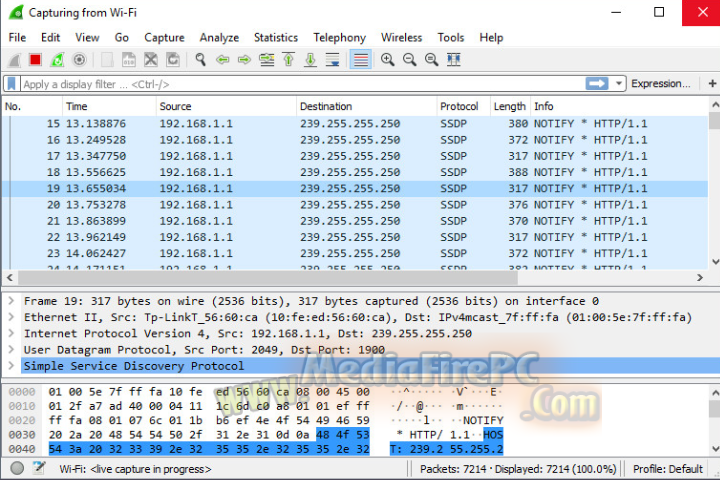Stop the capture with the red square

[x=35, y=60]
